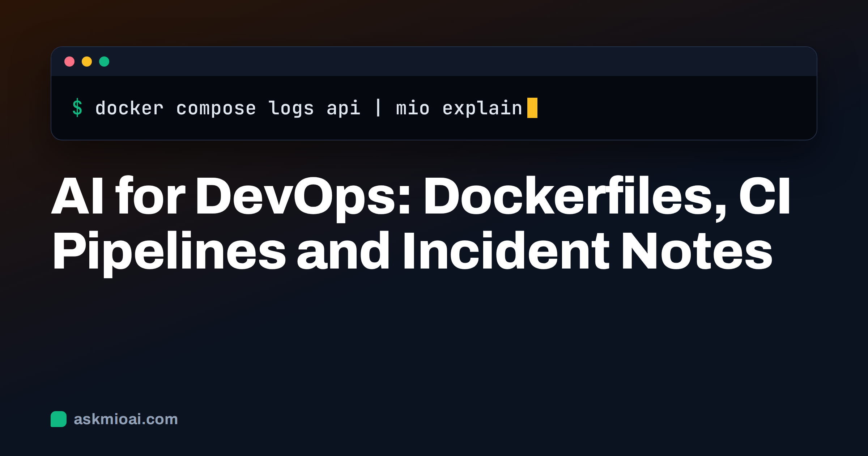The width and height of the screenshot is (868, 456).
Task: Click the green dollar prompt symbol
Action: tap(77, 108)
